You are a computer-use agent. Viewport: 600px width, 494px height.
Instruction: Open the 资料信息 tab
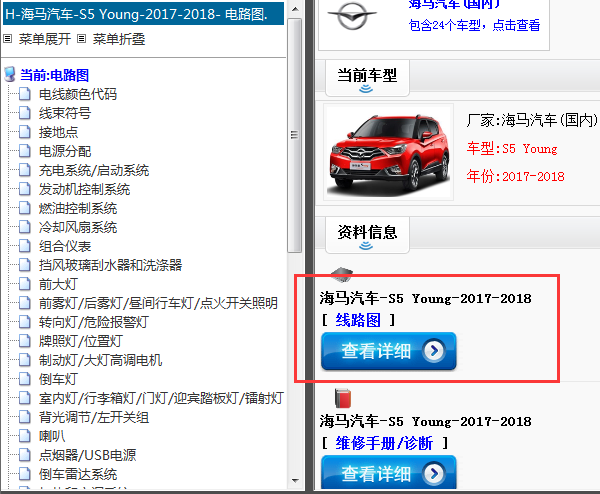tap(367, 235)
